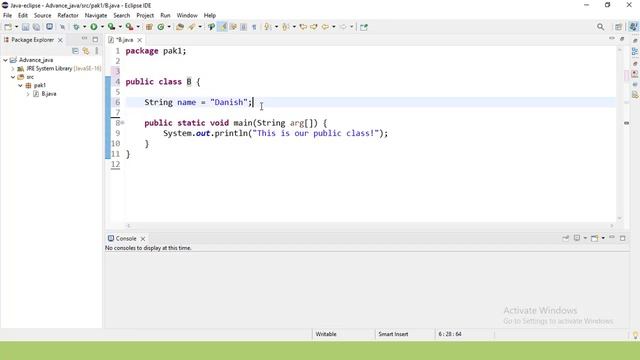Run the program with green Run button
The height and width of the screenshot is (360, 640).
pos(94,27)
